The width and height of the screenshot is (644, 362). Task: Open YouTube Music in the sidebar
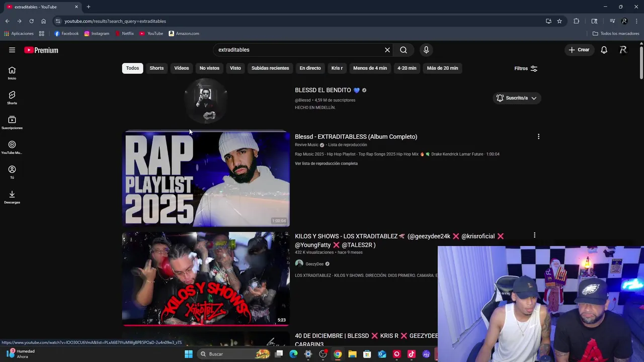point(12,147)
